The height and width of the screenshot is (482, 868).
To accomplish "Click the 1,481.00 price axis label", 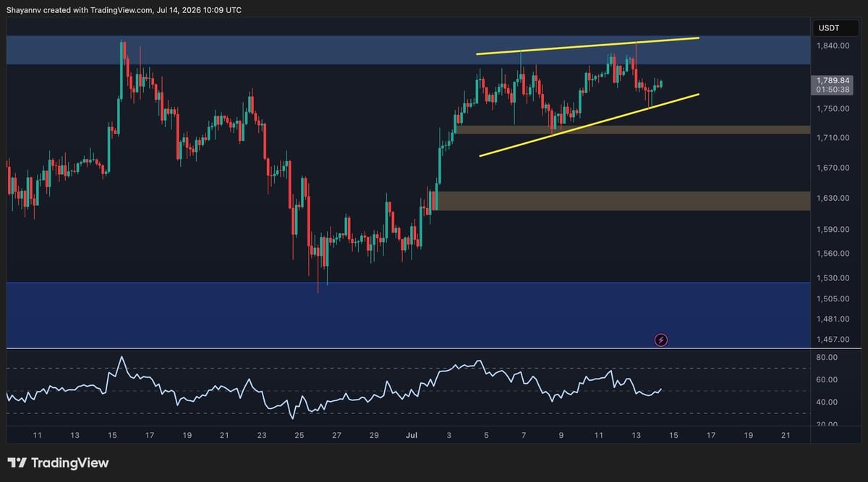I will point(833,319).
